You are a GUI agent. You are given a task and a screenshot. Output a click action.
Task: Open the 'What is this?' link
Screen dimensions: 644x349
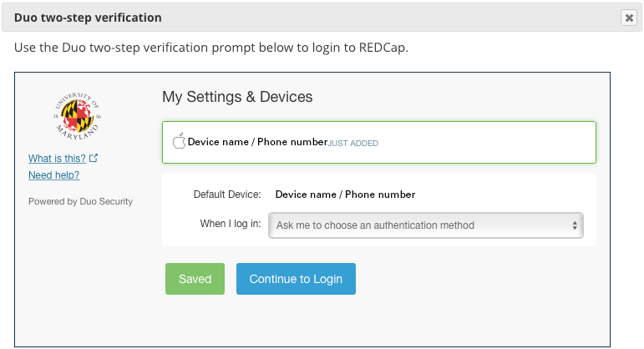coord(57,159)
